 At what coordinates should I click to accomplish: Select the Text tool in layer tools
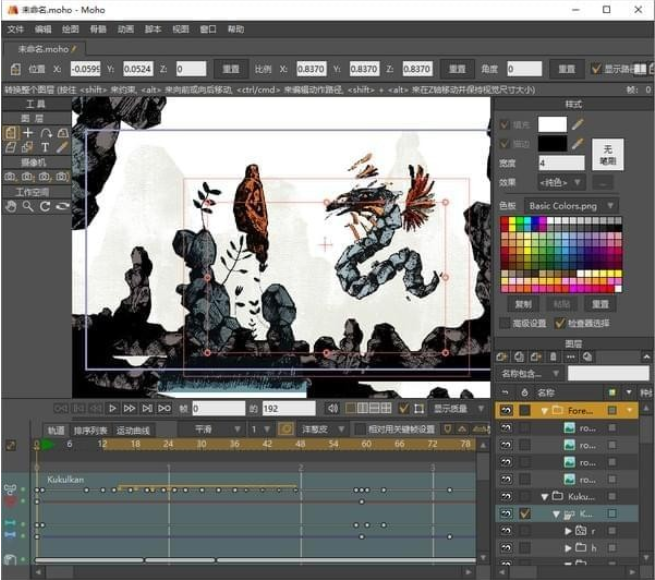click(x=45, y=147)
